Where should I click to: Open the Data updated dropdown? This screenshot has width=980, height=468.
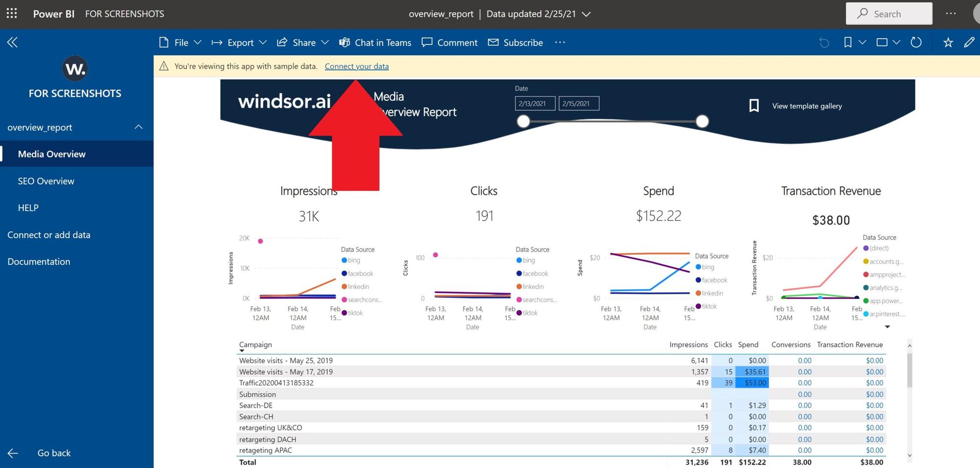point(586,14)
